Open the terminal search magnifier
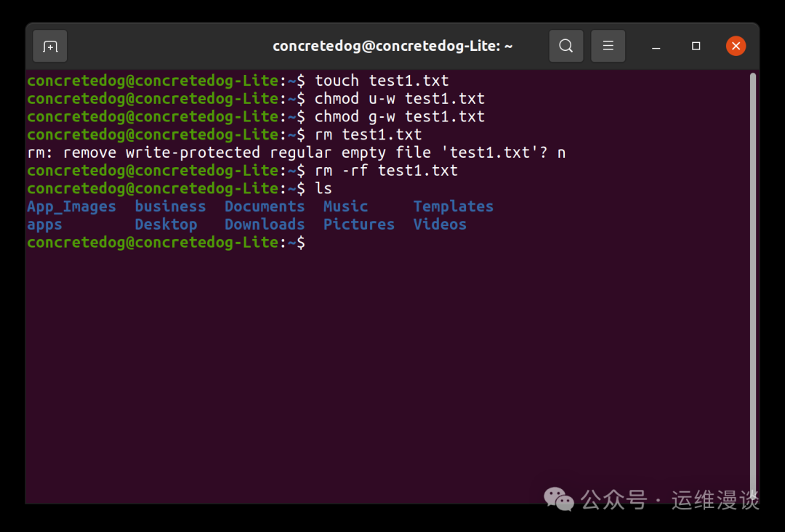The height and width of the screenshot is (532, 785). (x=565, y=46)
